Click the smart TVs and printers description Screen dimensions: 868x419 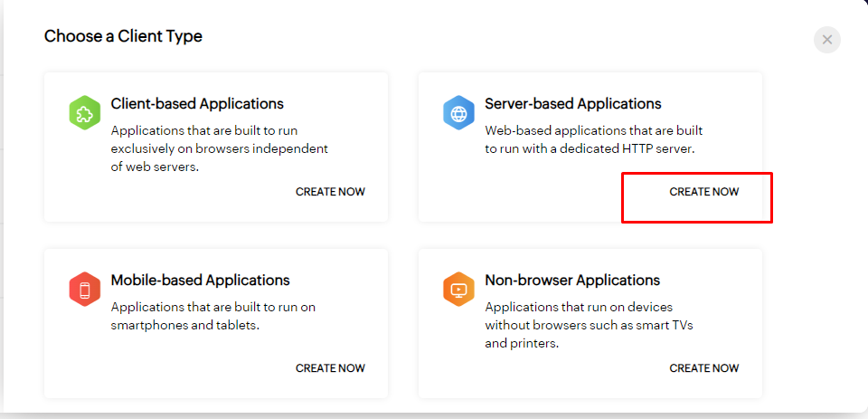588,325
